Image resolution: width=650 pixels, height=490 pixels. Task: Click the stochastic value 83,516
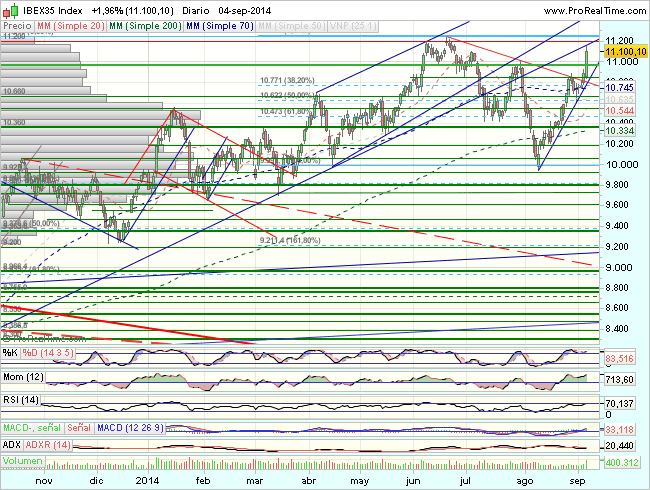tap(619, 359)
